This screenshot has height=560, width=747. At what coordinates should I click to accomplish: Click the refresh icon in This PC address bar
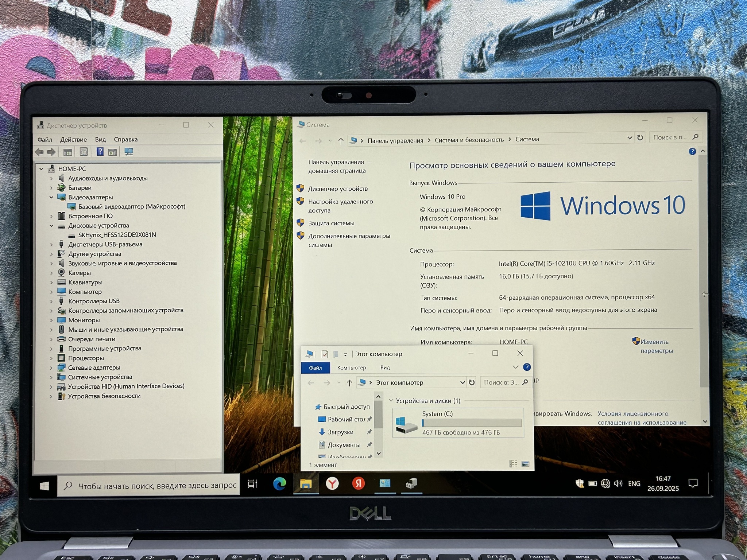472,382
